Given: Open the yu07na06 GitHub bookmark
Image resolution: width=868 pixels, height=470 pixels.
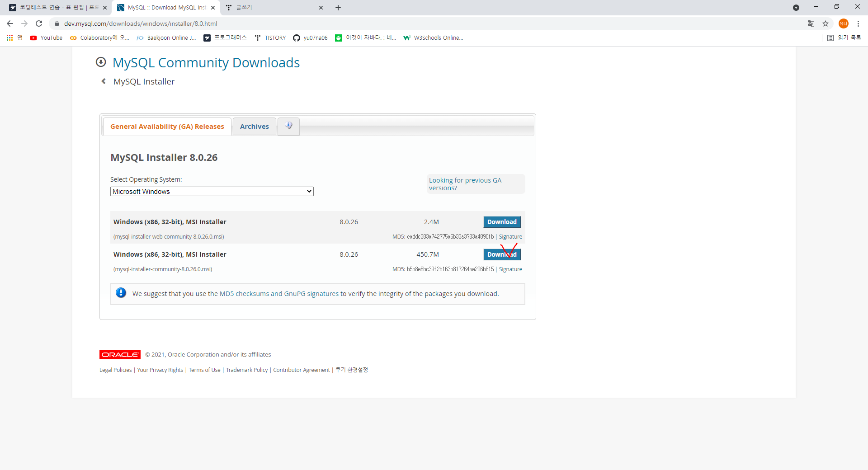Looking at the screenshot, I should tap(310, 38).
